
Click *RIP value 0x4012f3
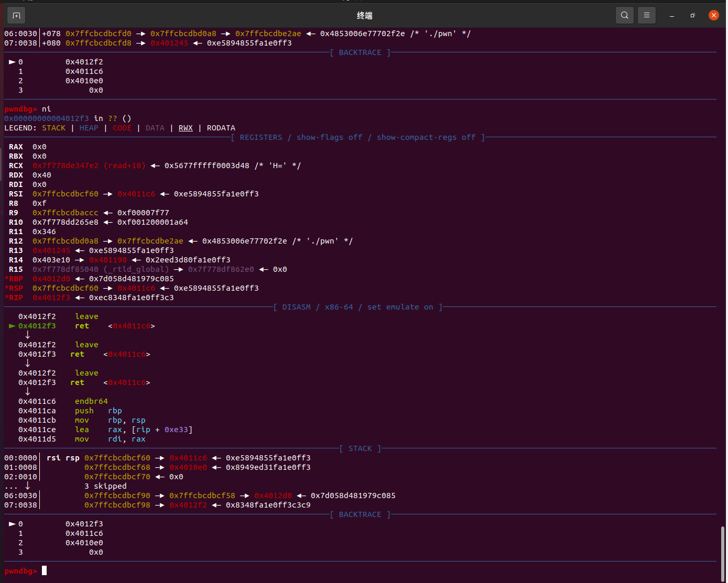coord(51,298)
